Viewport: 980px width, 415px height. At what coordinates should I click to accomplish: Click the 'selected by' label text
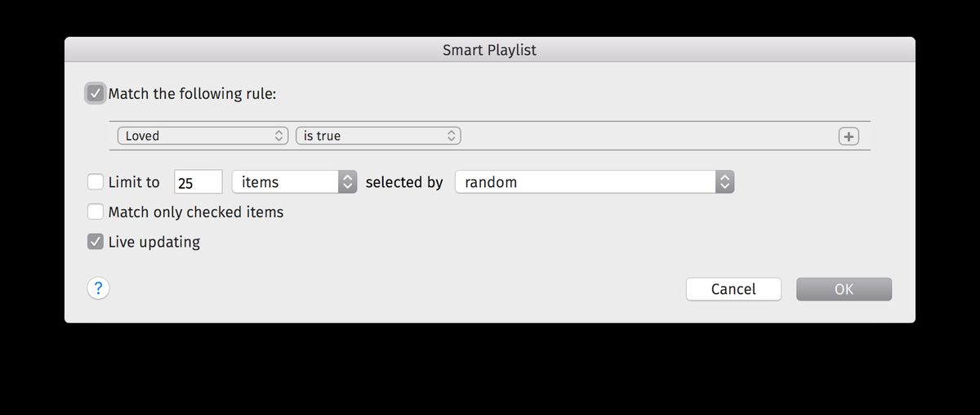pos(404,182)
